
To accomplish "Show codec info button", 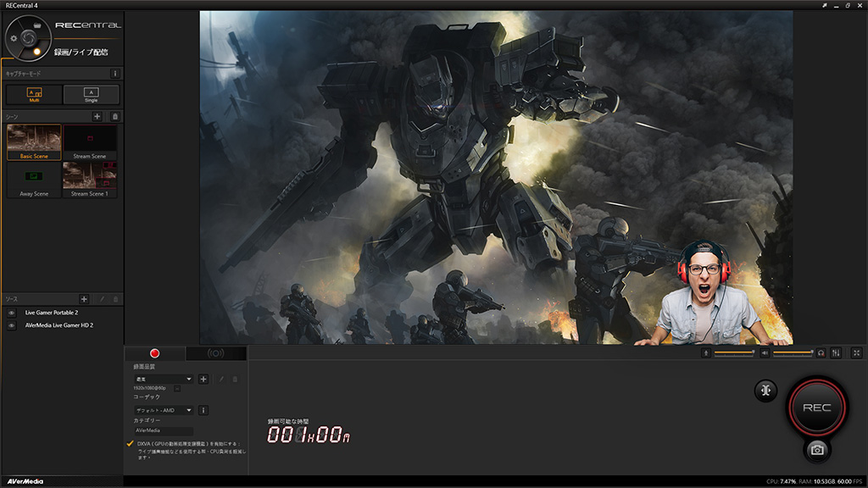I will point(203,410).
